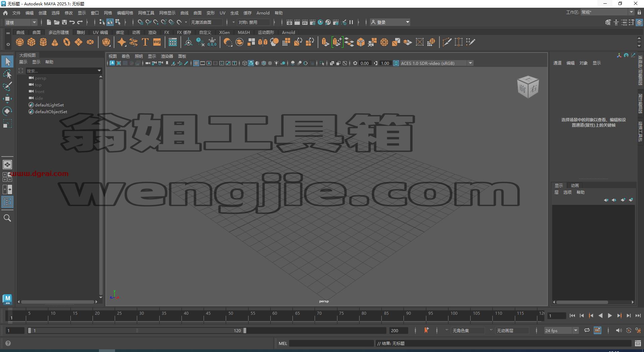Save the scene with the floppy icon

[64, 22]
